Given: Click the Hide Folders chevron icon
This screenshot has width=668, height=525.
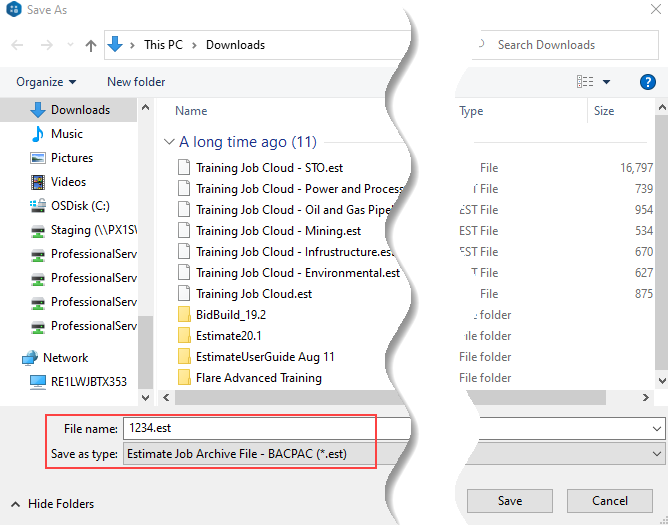Looking at the screenshot, I should 15,505.
